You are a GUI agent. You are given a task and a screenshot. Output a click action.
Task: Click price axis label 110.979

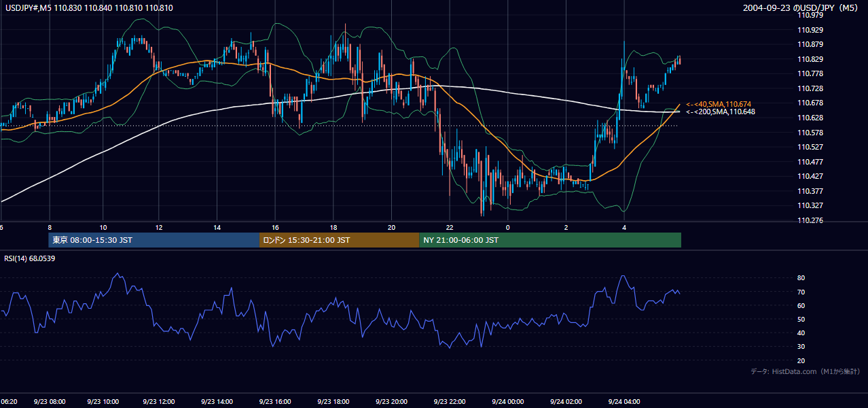[810, 16]
